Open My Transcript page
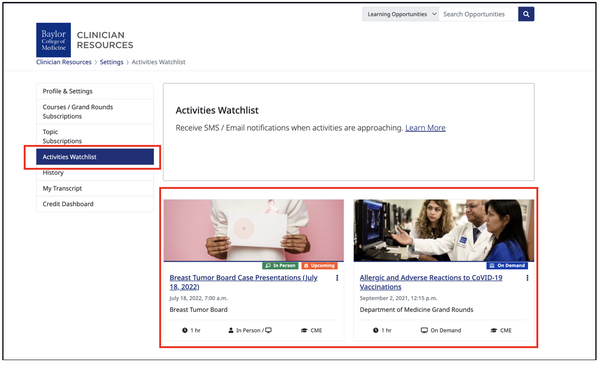Viewport: 600px width, 365px height. pyautogui.click(x=95, y=188)
